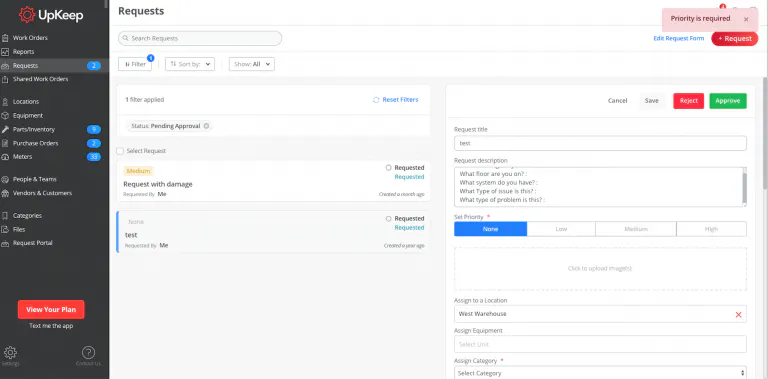This screenshot has height=379, width=768.
Task: Click Search Requests input field
Action: (x=200, y=38)
